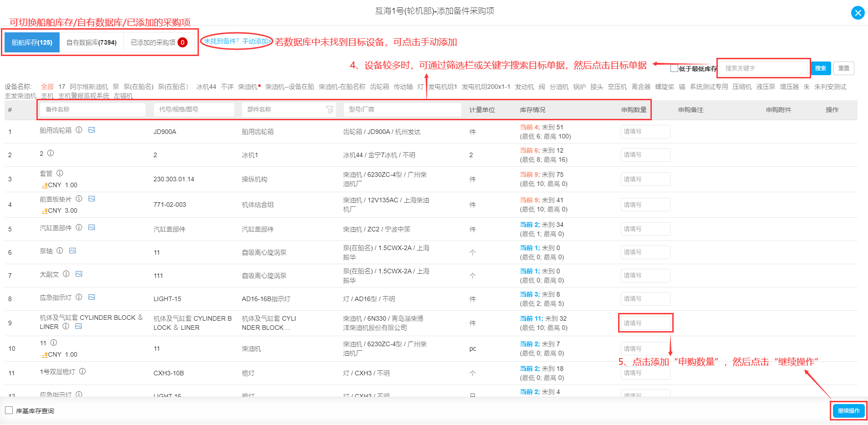Open info icon for 1号双层舱灯
Image resolution: width=868 pixels, height=425 pixels.
coord(82,371)
